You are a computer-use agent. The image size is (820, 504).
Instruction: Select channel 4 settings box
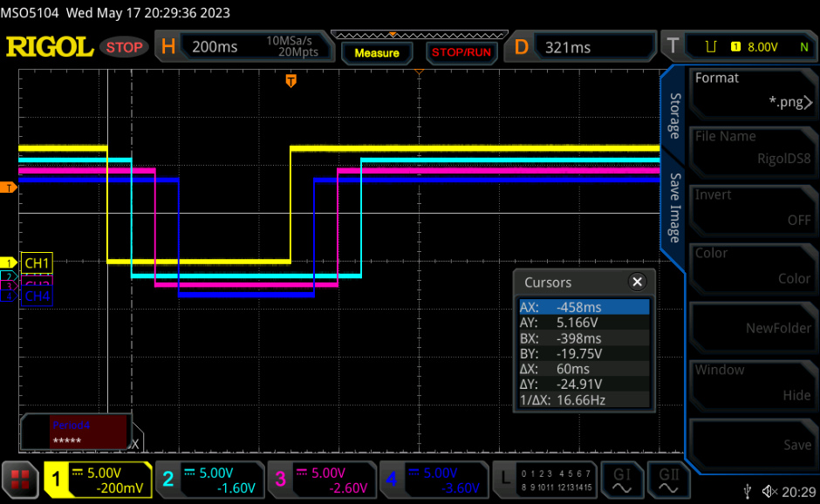(x=434, y=480)
